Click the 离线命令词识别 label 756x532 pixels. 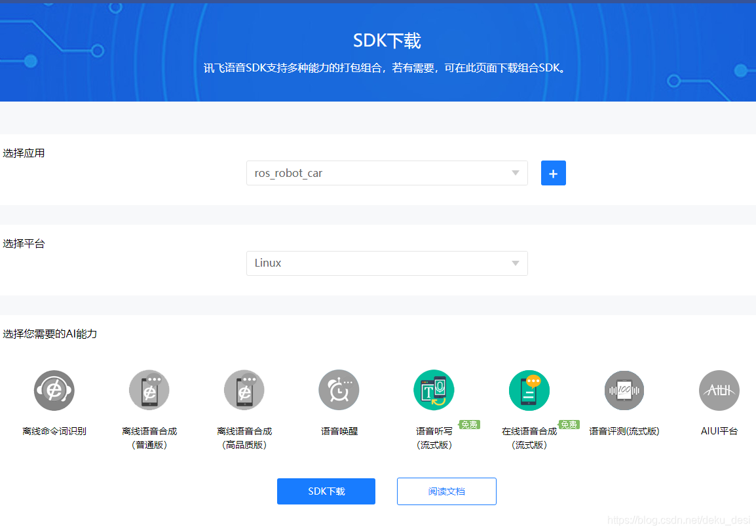coord(54,431)
